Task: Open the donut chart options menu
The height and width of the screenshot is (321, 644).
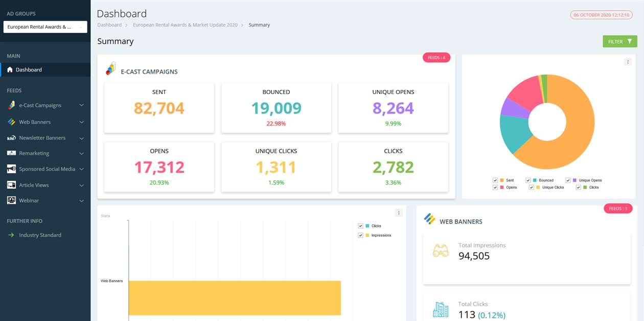Action: coord(628,61)
